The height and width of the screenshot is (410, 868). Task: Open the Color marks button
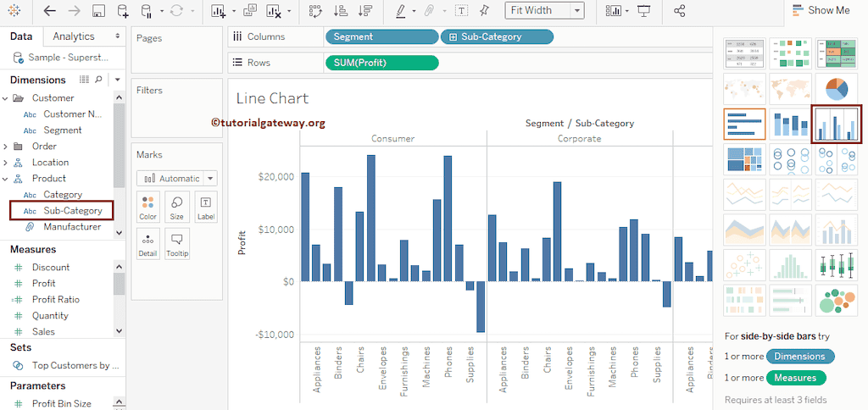tap(148, 206)
